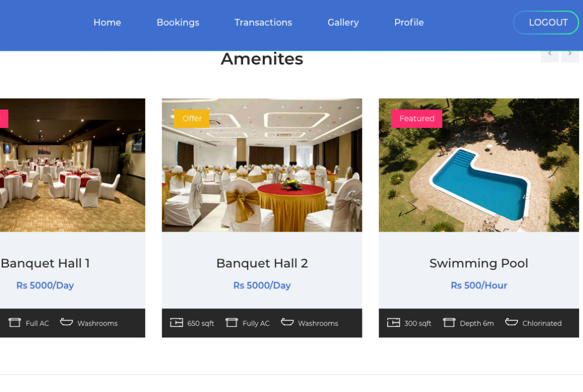Image resolution: width=583 pixels, height=392 pixels.
Task: Click the Chlorinated icon on Swimming Pool
Action: coord(511,322)
